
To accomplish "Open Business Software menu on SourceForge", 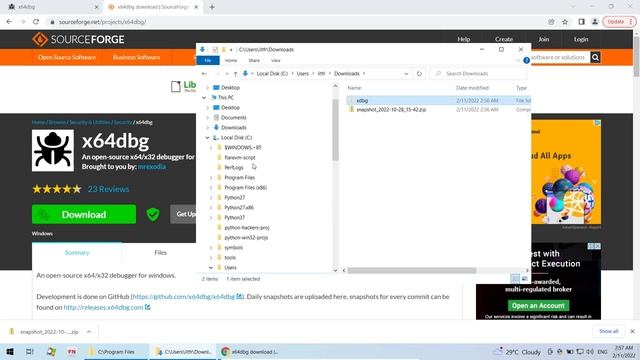I will [x=136, y=57].
